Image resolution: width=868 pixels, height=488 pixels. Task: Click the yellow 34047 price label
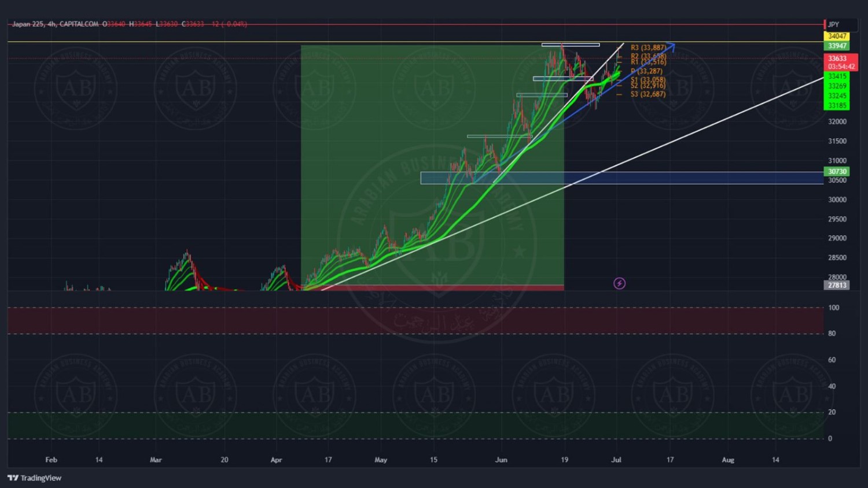[x=837, y=36]
